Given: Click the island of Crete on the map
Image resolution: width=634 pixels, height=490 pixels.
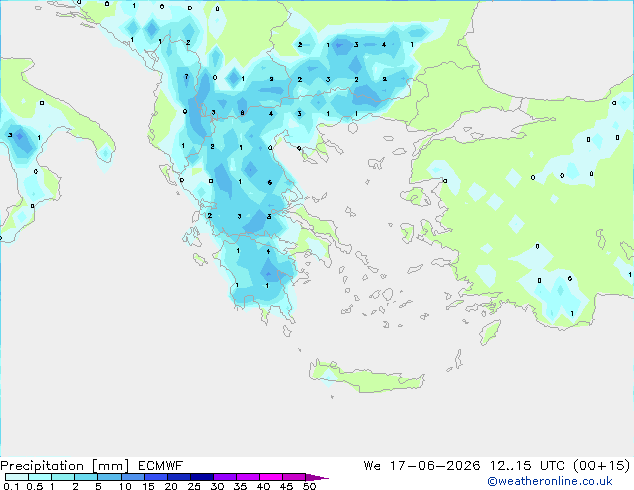Looking at the screenshot, I should 366,377.
